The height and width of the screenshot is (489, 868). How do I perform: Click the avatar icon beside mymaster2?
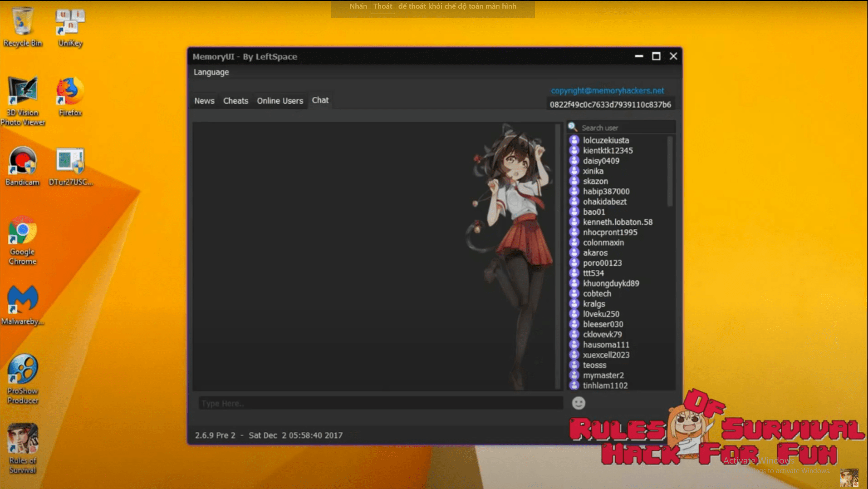click(x=574, y=375)
